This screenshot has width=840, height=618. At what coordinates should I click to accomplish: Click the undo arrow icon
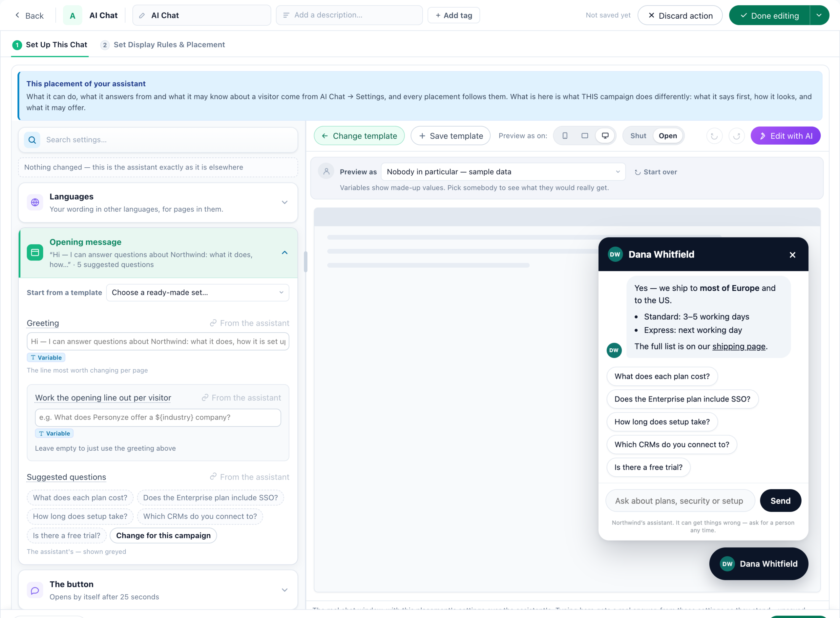pyautogui.click(x=714, y=136)
